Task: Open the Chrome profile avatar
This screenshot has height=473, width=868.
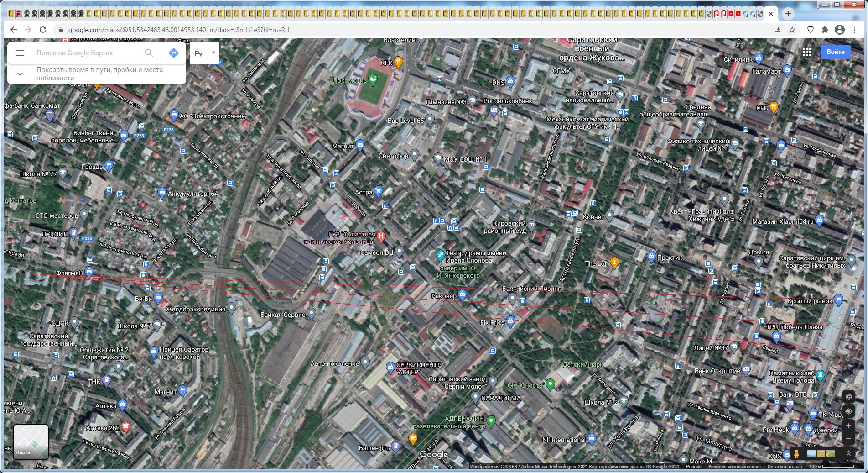Action: pos(840,30)
